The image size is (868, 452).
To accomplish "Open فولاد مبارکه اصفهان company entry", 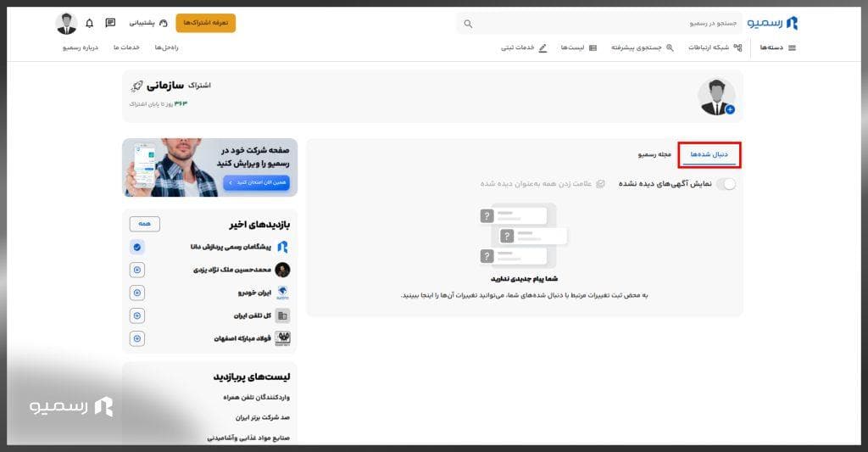I will (242, 338).
